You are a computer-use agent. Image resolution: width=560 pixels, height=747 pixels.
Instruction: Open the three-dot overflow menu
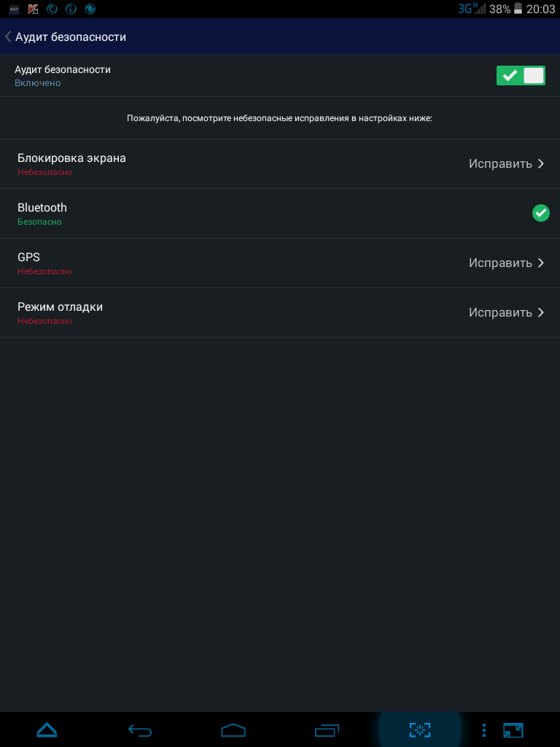click(x=484, y=729)
